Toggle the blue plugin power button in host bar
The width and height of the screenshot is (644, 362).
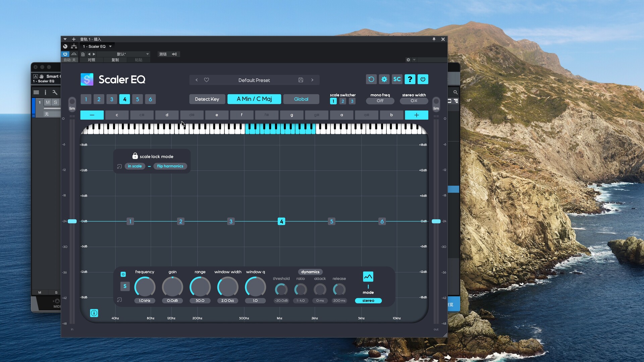(65, 54)
